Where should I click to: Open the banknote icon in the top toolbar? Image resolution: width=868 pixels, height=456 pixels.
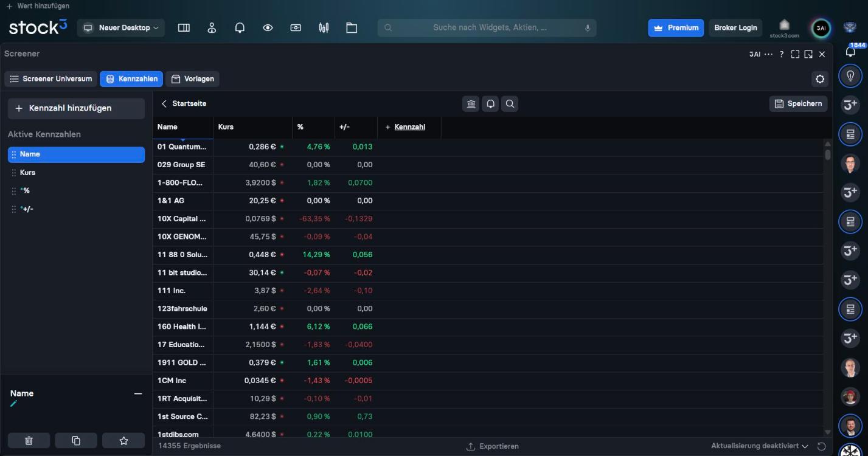pyautogui.click(x=296, y=27)
